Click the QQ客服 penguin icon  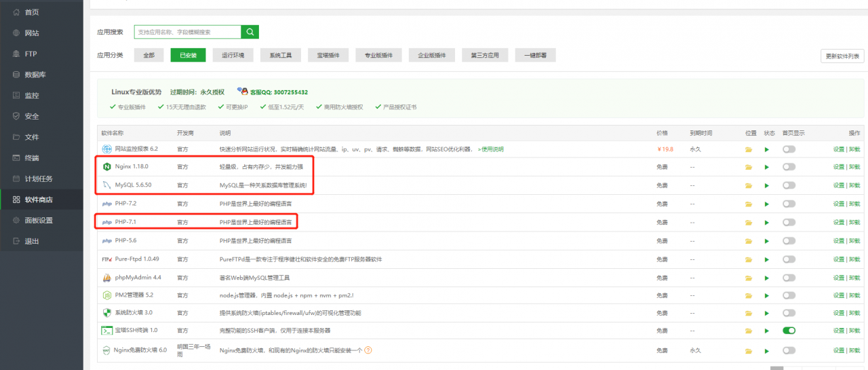click(243, 91)
